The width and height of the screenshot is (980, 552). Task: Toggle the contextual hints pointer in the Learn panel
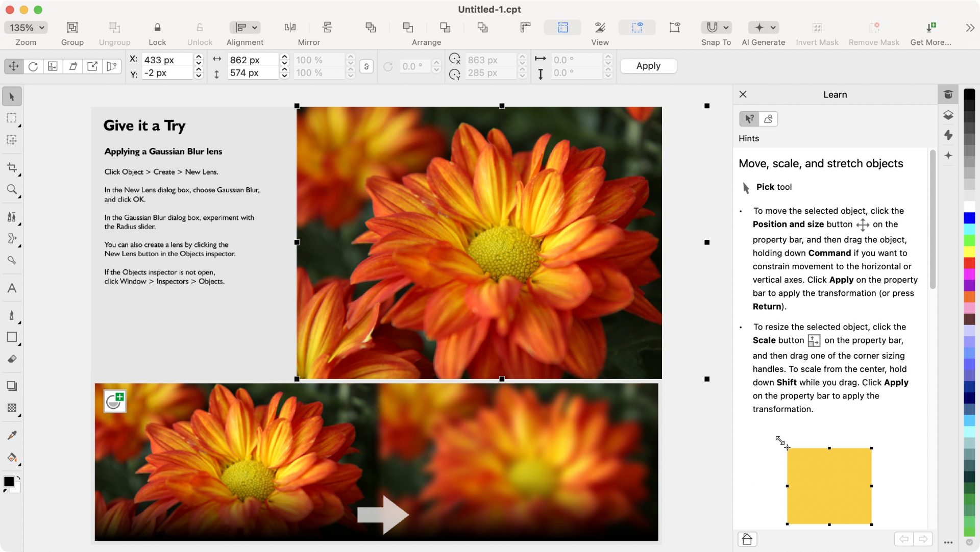748,118
